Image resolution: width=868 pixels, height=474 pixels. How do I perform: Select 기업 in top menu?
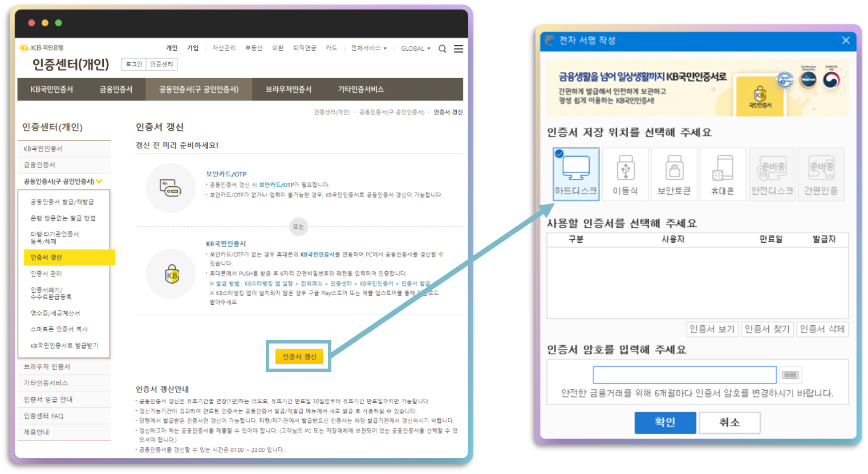[x=193, y=48]
